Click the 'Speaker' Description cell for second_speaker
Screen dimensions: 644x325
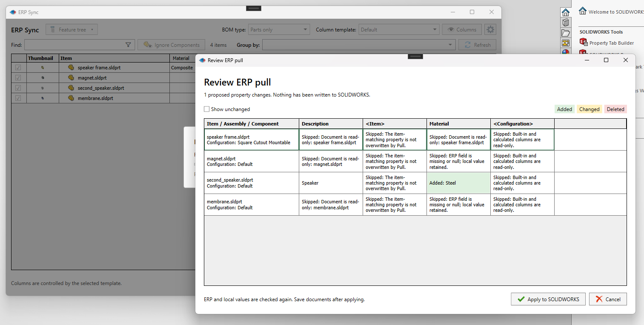click(331, 183)
